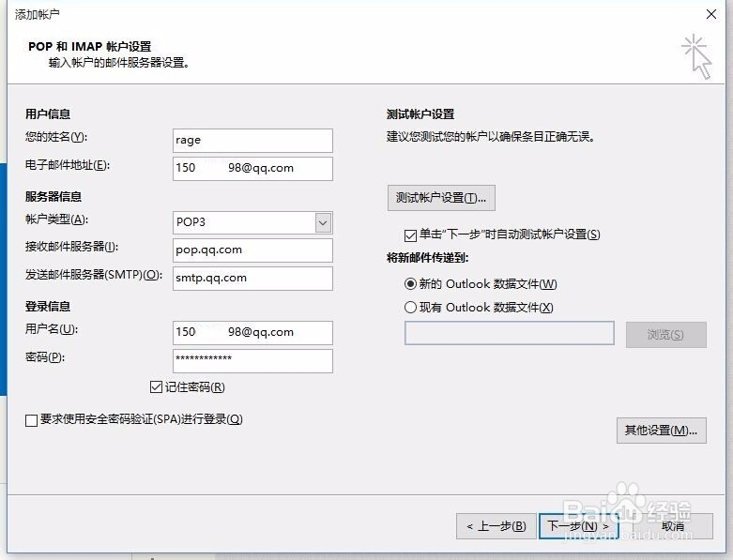Focus the 用户名 username input field
Viewport: 733px width, 560px height.
click(252, 333)
